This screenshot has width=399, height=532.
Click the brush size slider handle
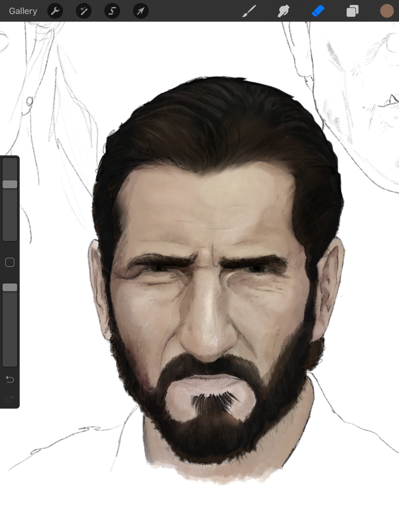[10, 184]
